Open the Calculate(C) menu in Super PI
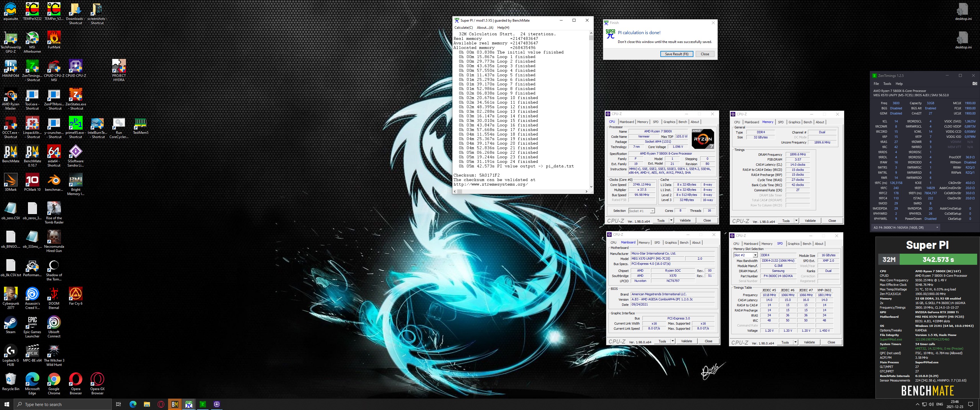This screenshot has width=980, height=410. coord(464,27)
